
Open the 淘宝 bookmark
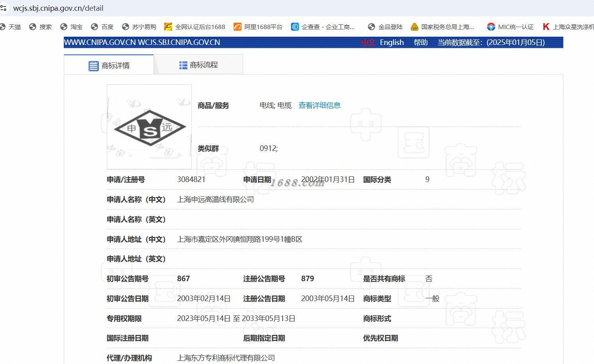tap(72, 27)
